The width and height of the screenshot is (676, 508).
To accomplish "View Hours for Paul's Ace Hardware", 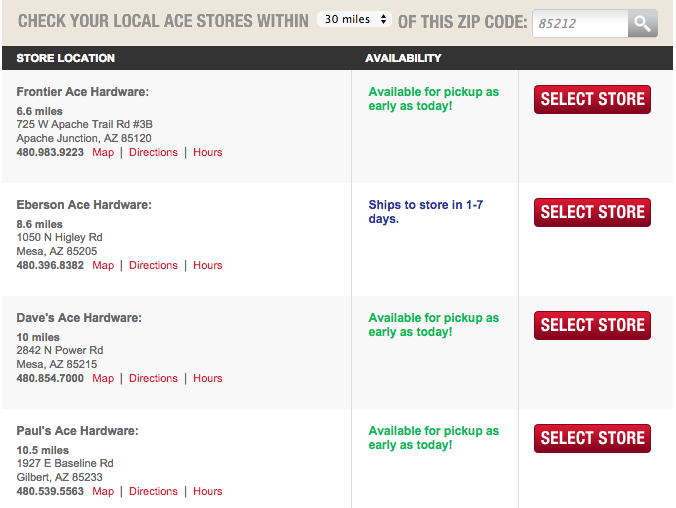I will pyautogui.click(x=207, y=491).
